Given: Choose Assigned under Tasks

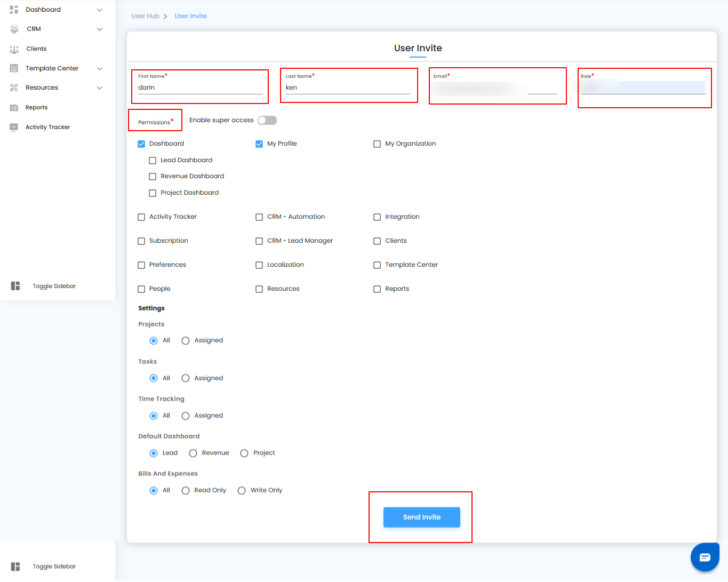Looking at the screenshot, I should click(x=186, y=378).
